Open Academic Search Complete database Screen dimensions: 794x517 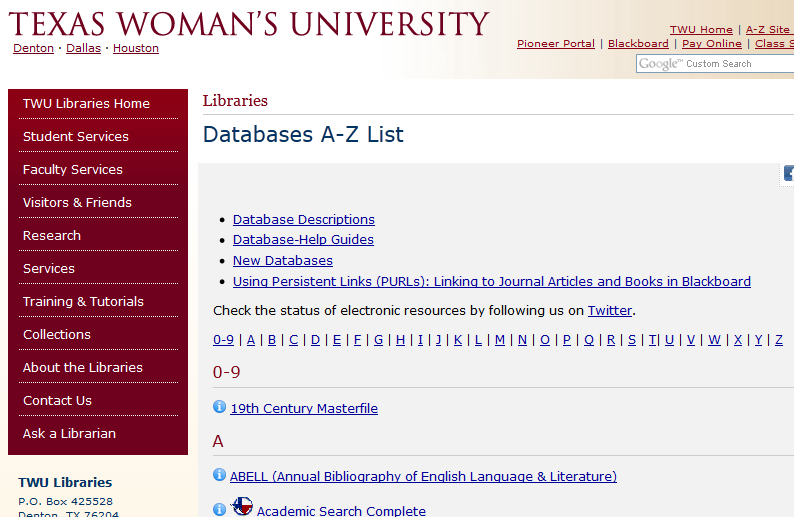pos(341,510)
